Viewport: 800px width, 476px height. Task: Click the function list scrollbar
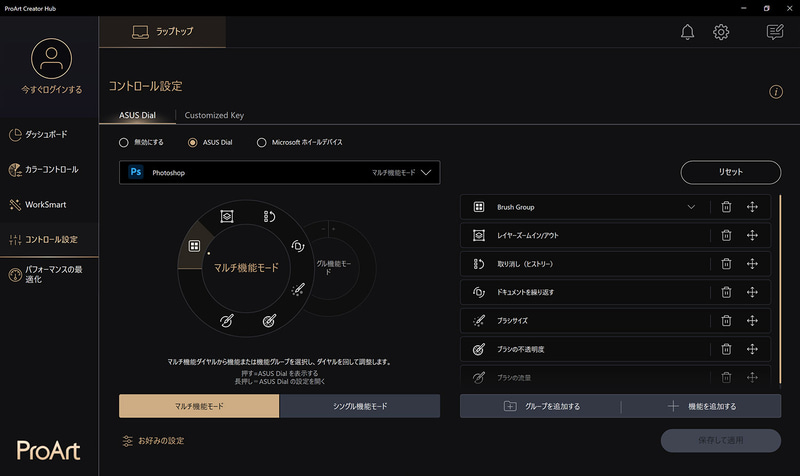click(x=780, y=288)
